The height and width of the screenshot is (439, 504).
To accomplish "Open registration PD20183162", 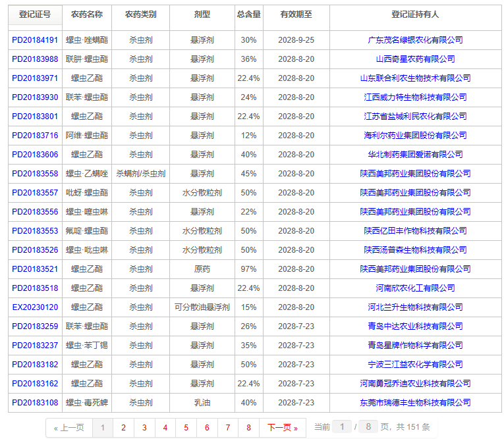I will [x=35, y=384].
